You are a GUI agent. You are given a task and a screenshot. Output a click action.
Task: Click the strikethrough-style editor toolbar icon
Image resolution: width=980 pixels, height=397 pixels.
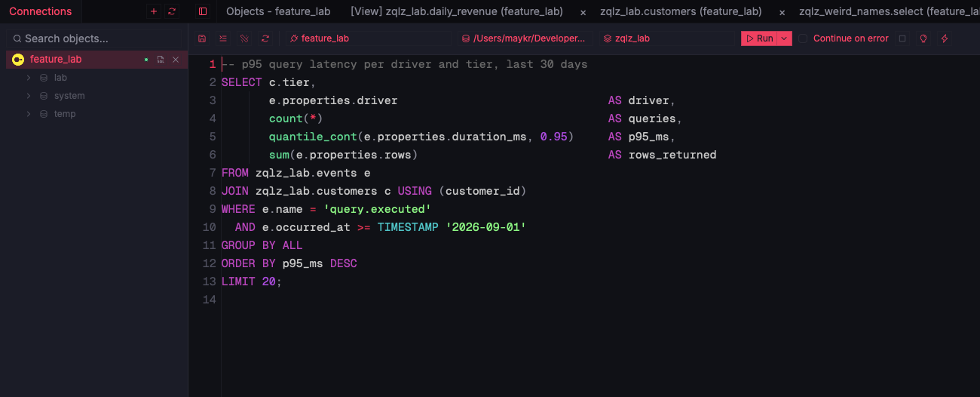pos(244,38)
